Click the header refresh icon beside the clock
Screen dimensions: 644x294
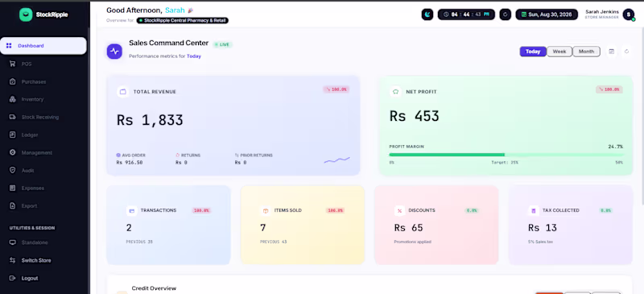(x=506, y=14)
